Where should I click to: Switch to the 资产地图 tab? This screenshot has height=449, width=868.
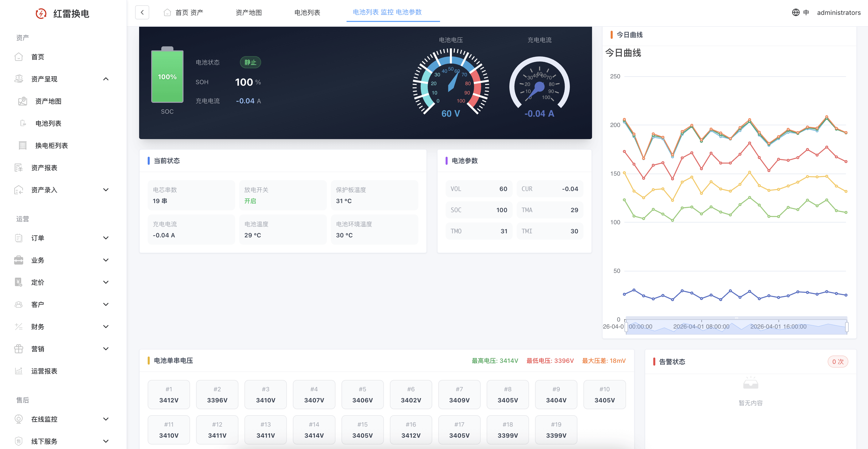coord(249,12)
